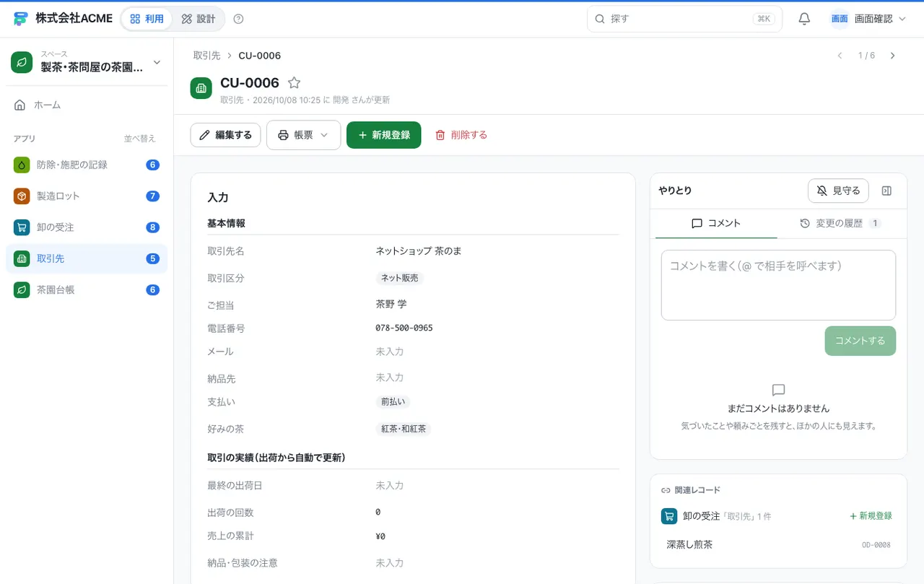Star the CU-0006 record as favorite
Viewport: 924px width, 584px height.
click(x=294, y=83)
